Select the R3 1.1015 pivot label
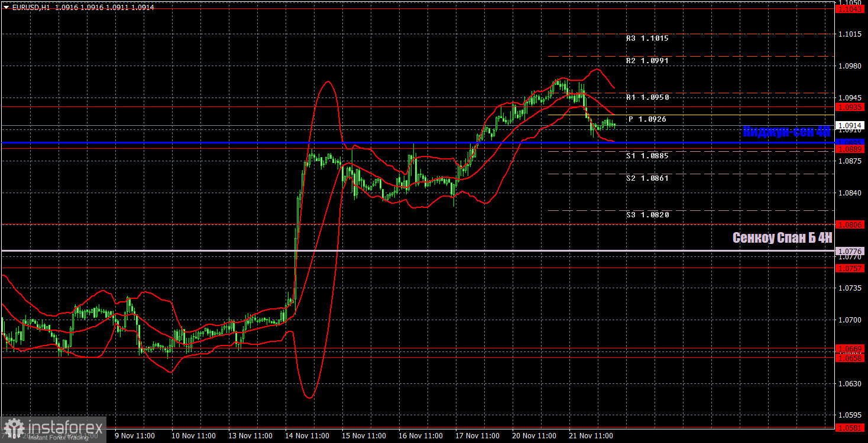 tap(647, 38)
